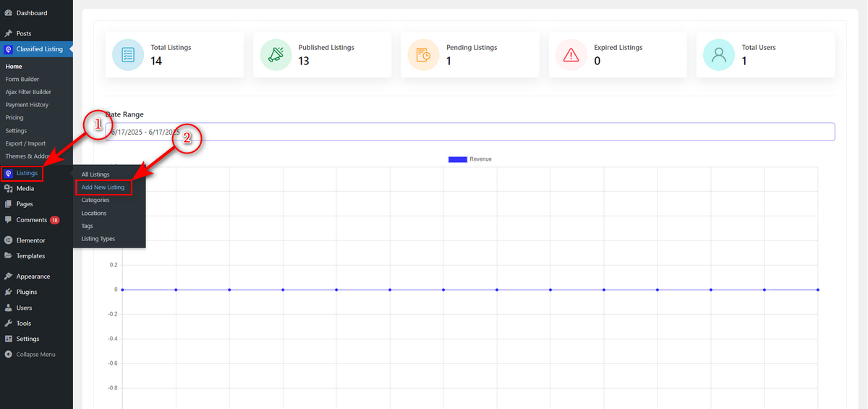
Task: Click the Plugins plug icon
Action: [8, 292]
